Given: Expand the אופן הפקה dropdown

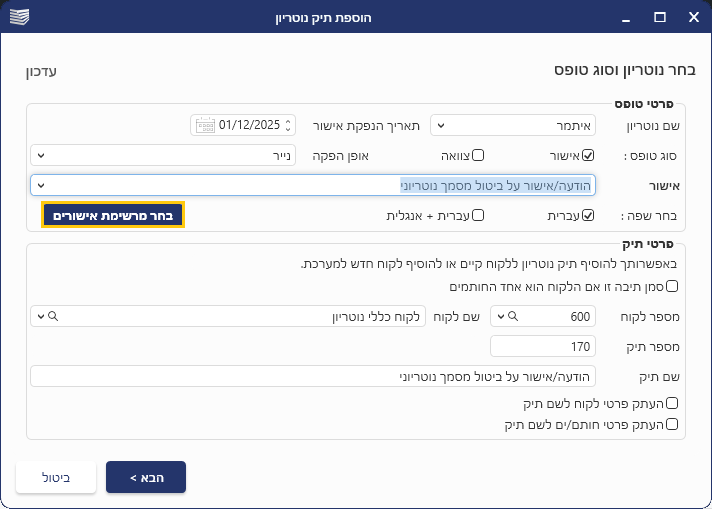Looking at the screenshot, I should coord(40,156).
